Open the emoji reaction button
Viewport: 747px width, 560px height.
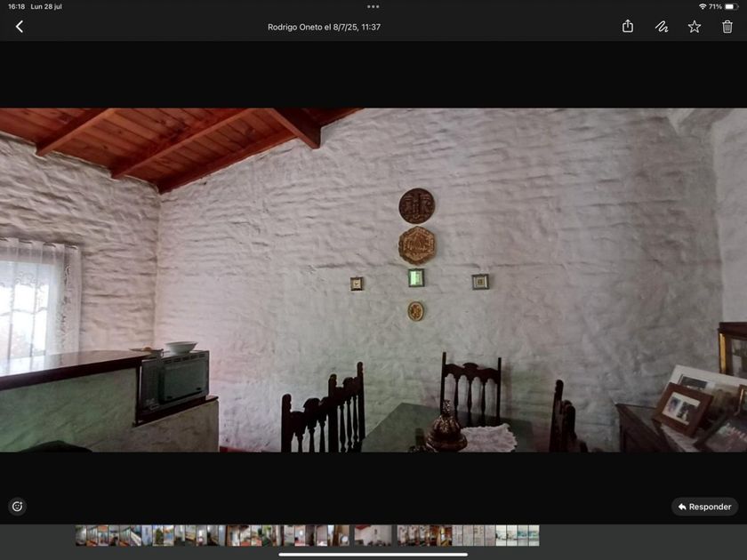point(17,506)
